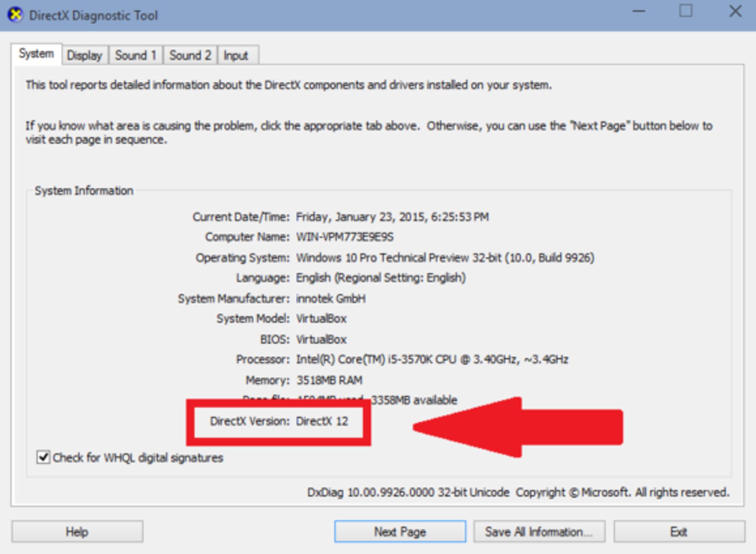Click the Copyright Microsoft notice text
The image size is (756, 554).
623,492
